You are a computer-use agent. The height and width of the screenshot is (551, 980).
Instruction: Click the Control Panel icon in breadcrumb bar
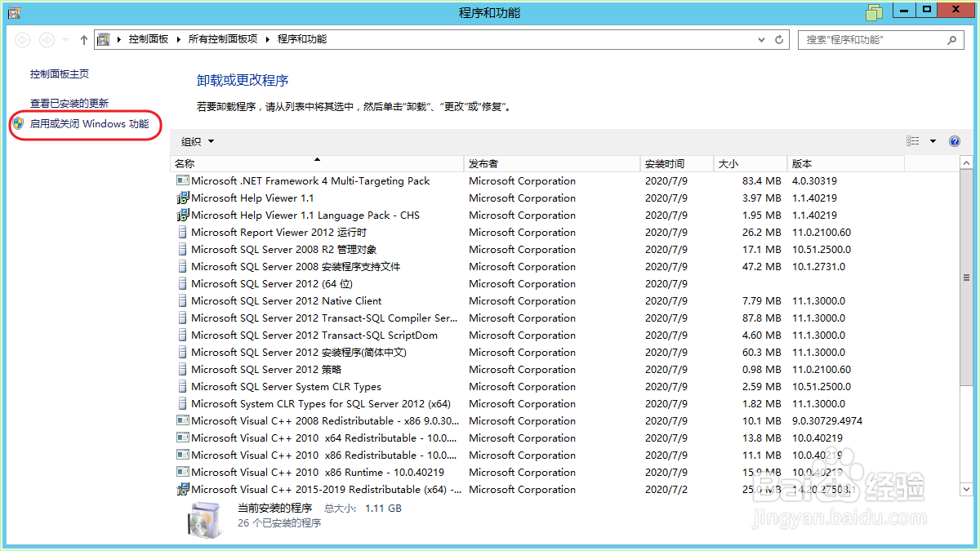(105, 38)
